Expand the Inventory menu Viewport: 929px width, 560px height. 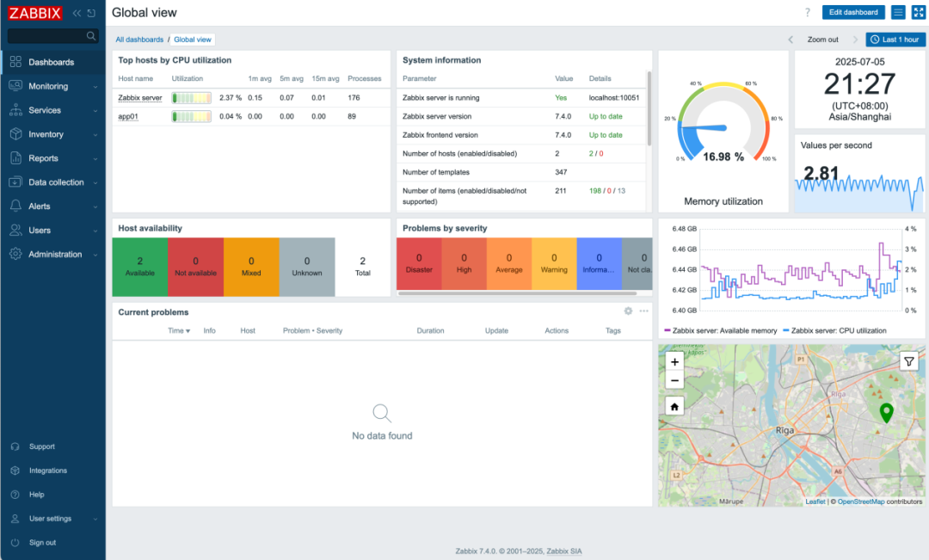(x=52, y=134)
